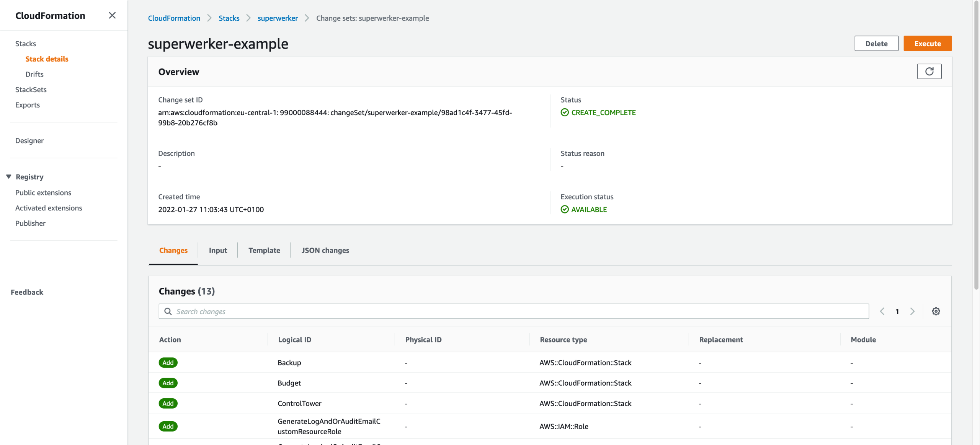Click the AWS::IAM::Role resource type

tap(564, 427)
